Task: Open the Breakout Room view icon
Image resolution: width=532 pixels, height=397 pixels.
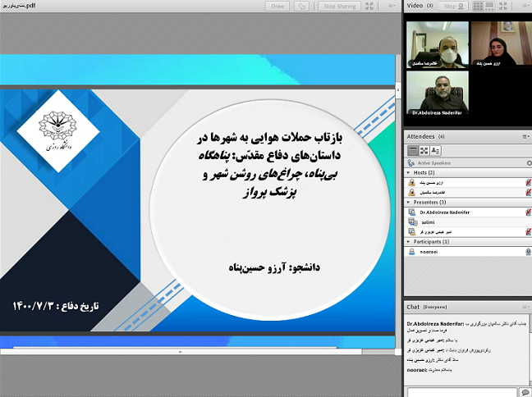Action: [424, 150]
